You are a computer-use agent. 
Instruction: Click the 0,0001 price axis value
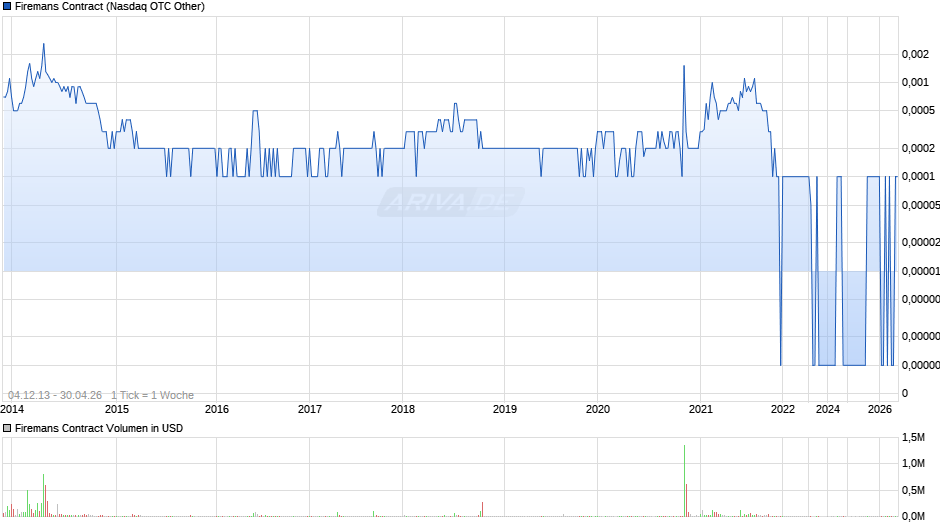918,176
